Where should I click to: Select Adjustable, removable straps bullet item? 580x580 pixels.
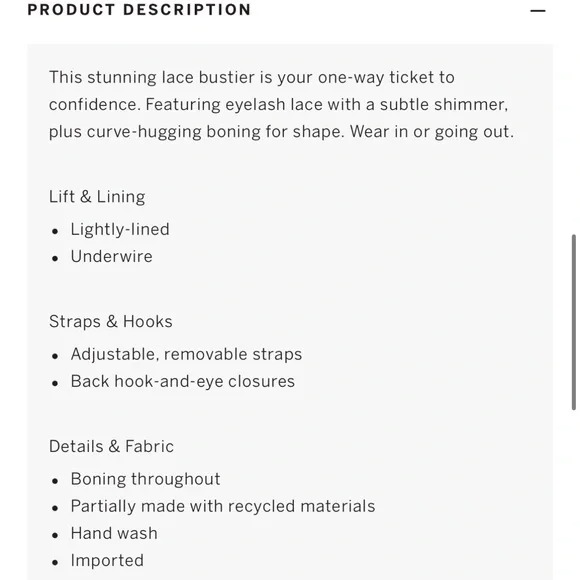click(x=186, y=354)
